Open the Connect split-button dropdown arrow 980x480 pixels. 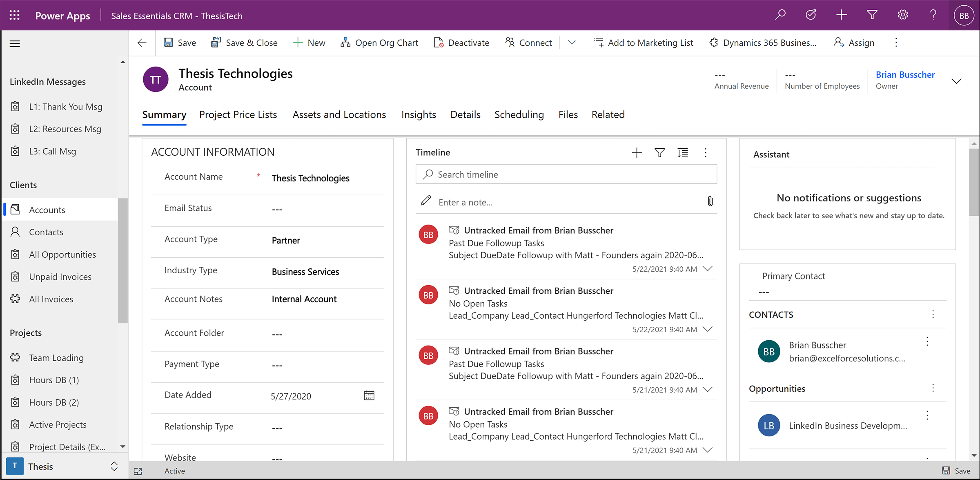pos(572,42)
